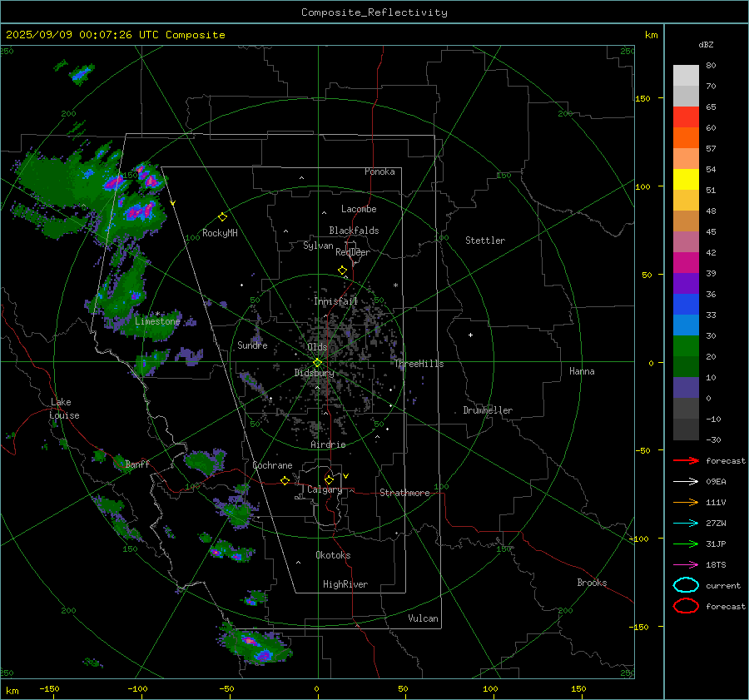This screenshot has width=749, height=700.
Task: Click the yellow diamond marker near Cochrane
Action: (x=285, y=480)
